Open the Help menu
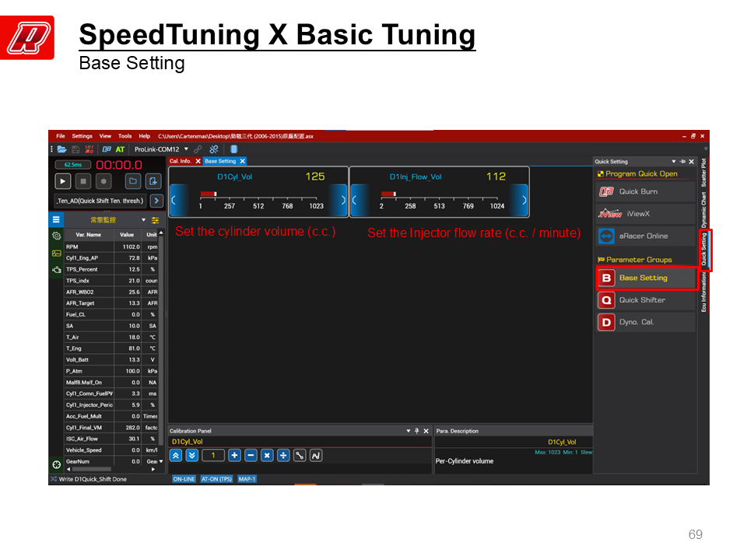This screenshot has width=747, height=560. tap(145, 135)
